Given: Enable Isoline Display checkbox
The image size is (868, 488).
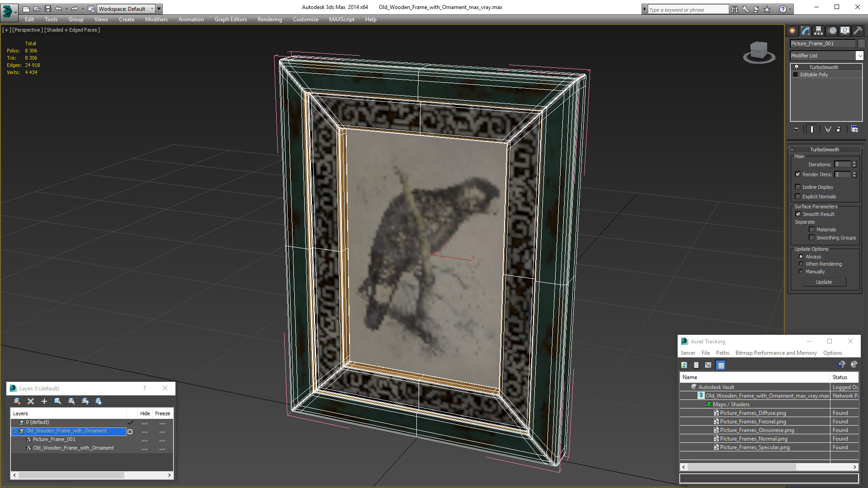Looking at the screenshot, I should click(x=797, y=187).
